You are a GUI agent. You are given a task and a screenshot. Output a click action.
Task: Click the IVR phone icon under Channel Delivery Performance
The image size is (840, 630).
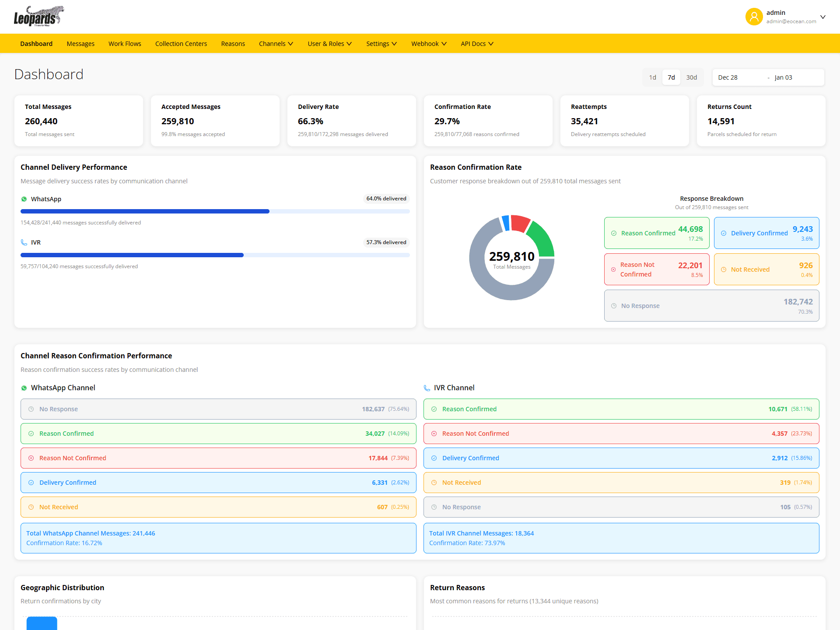click(24, 242)
